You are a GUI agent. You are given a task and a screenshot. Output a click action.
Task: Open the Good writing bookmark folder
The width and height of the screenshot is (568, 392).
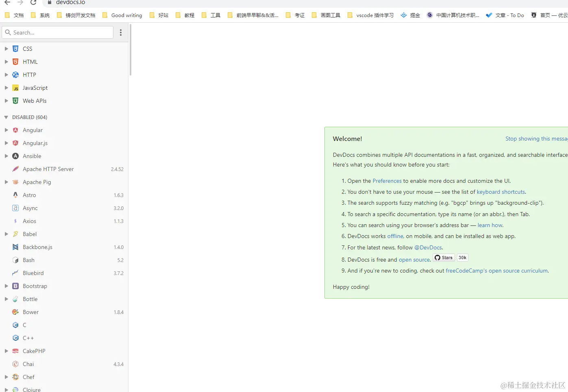coord(122,15)
